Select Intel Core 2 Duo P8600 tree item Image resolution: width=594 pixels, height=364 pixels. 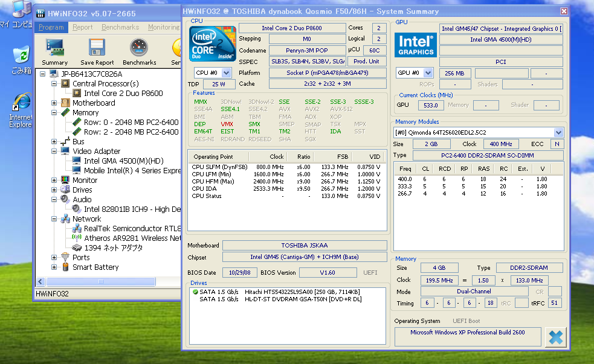123,93
